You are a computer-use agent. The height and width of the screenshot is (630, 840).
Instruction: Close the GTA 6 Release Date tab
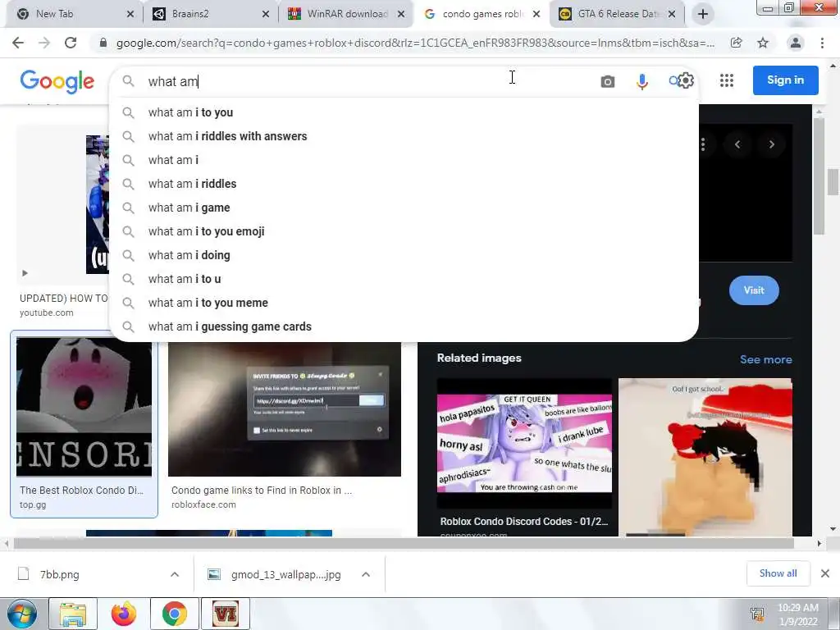[672, 14]
